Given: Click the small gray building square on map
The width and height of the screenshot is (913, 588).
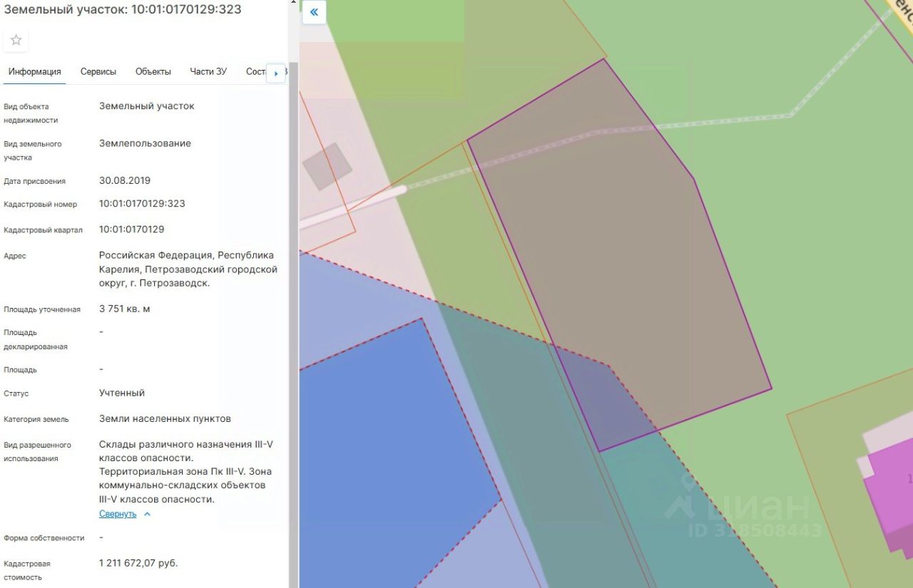Looking at the screenshot, I should tap(327, 166).
